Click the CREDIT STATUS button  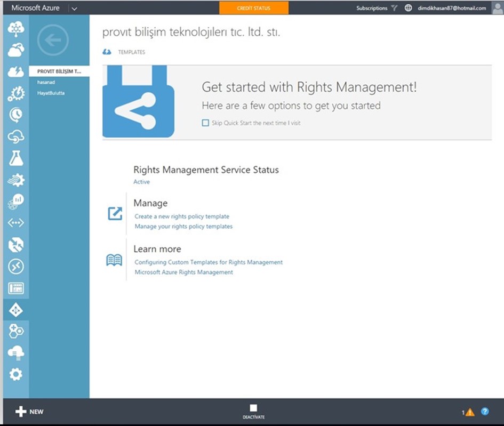(x=254, y=8)
